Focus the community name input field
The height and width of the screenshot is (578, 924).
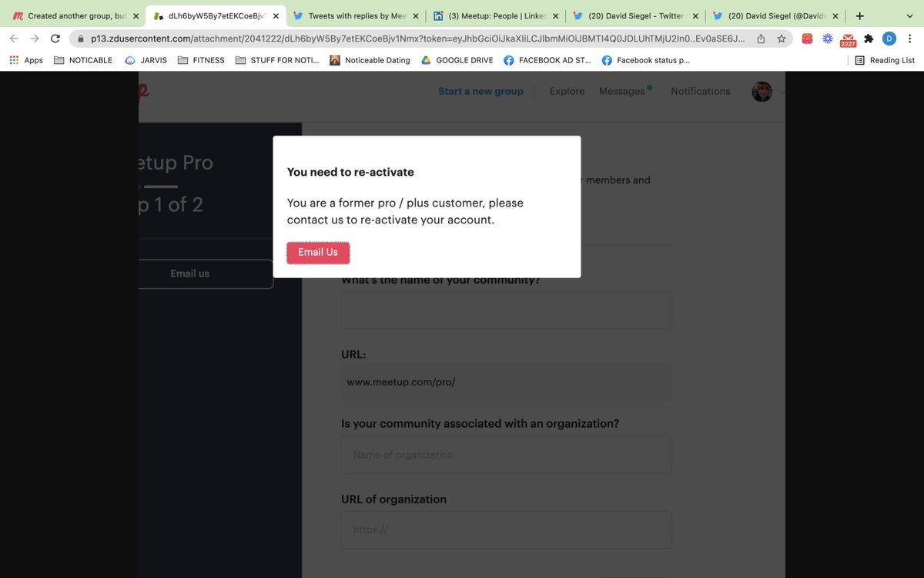[506, 310]
